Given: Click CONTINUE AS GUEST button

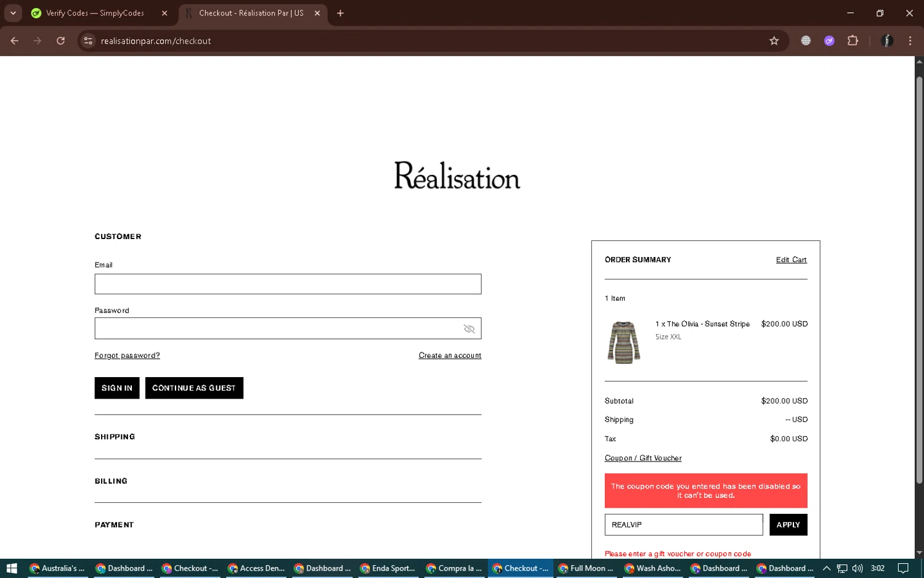Looking at the screenshot, I should tap(194, 388).
